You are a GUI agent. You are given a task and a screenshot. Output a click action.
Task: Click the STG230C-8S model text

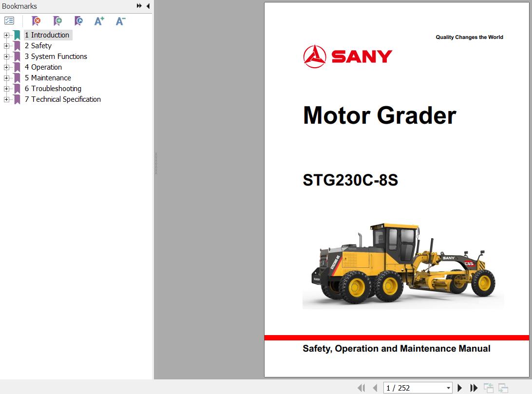point(350,180)
